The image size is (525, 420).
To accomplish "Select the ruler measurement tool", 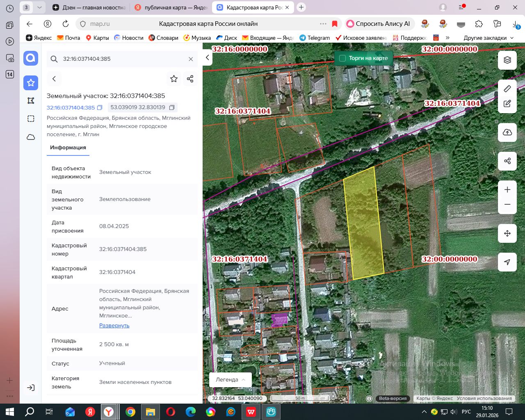I will (507, 89).
